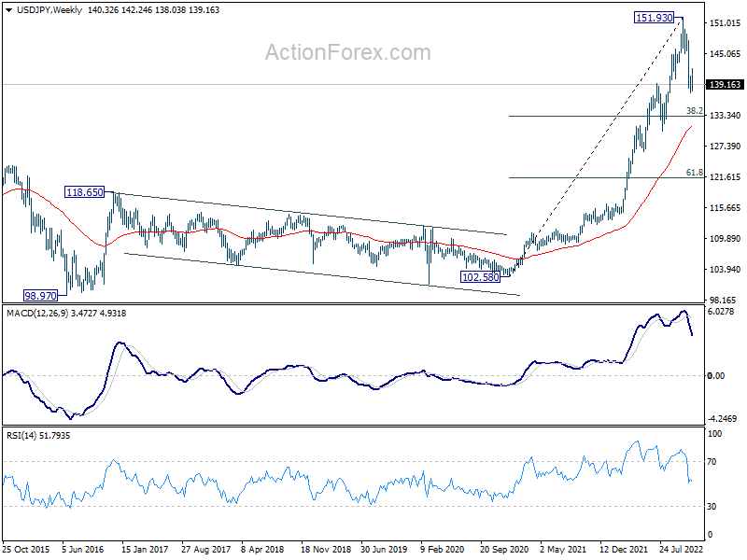Select the 115.665 price axis value
This screenshot has height=560, width=747.
coord(726,208)
